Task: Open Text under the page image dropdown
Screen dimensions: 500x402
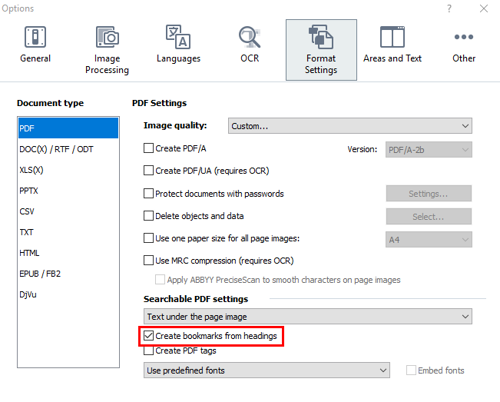Action: 308,316
